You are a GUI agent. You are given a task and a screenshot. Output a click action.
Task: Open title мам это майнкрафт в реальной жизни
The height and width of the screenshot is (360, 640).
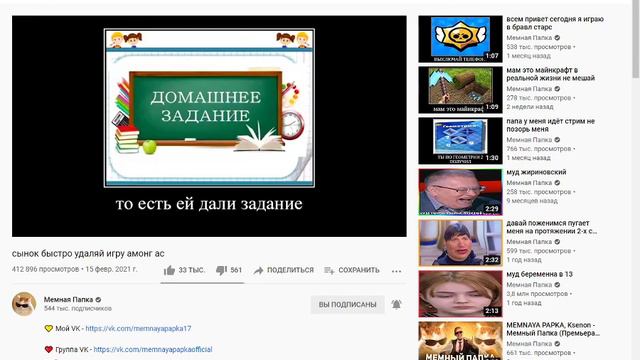(551, 74)
